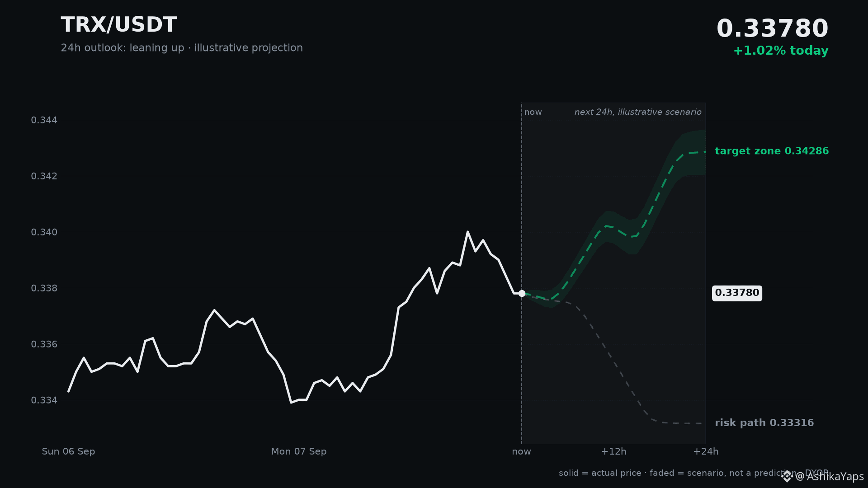Screen dimensions: 868x488
Task: Select the +12h tick on time axis
Action: (613, 451)
